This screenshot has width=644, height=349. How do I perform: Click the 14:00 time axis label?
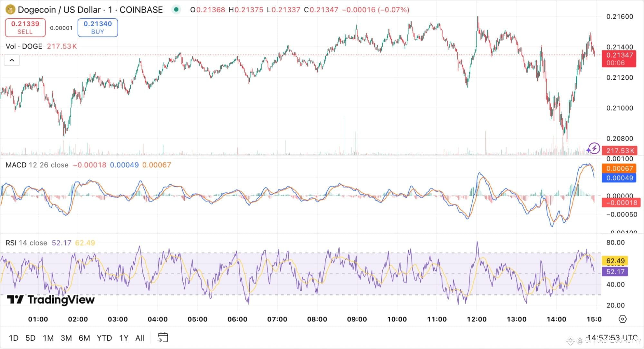(x=556, y=319)
